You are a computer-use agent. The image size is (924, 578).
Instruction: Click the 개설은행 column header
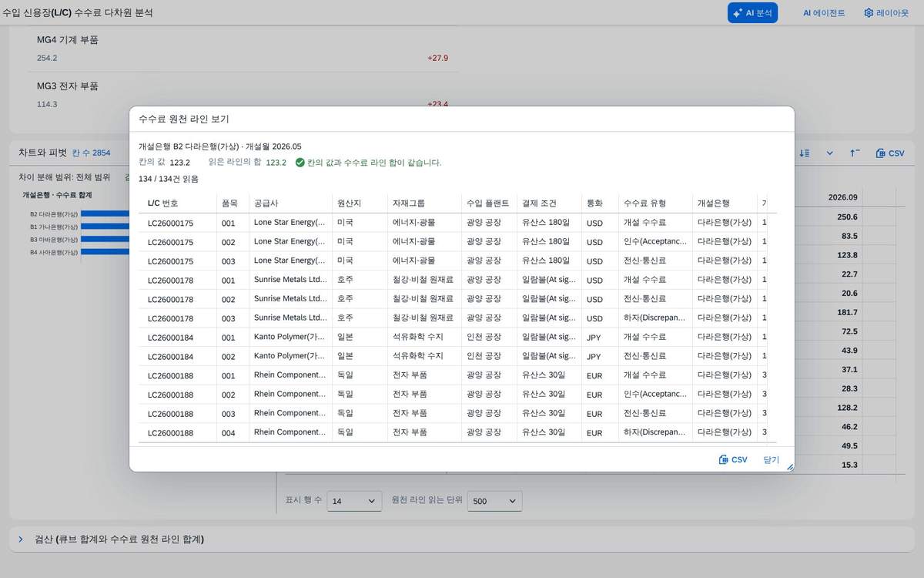pos(725,203)
